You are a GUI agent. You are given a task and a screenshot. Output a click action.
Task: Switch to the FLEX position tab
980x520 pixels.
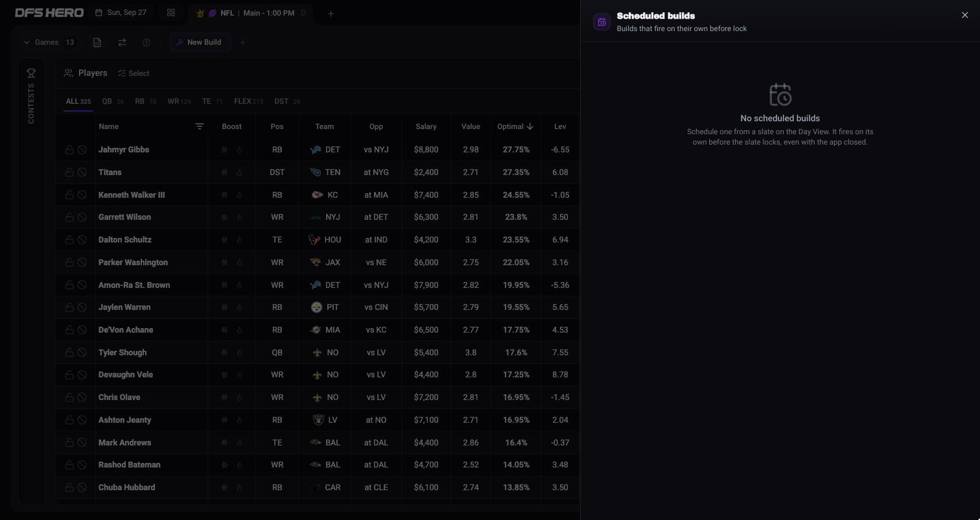tap(248, 101)
